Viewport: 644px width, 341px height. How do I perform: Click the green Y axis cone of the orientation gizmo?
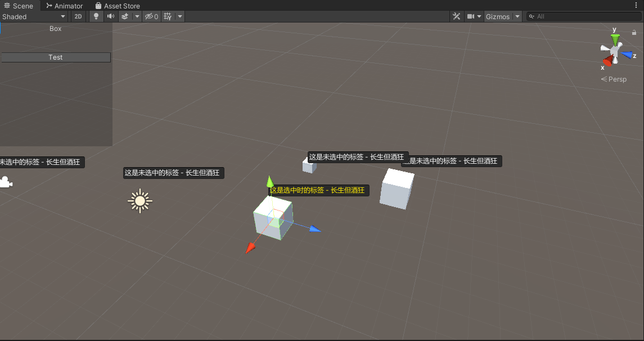615,40
